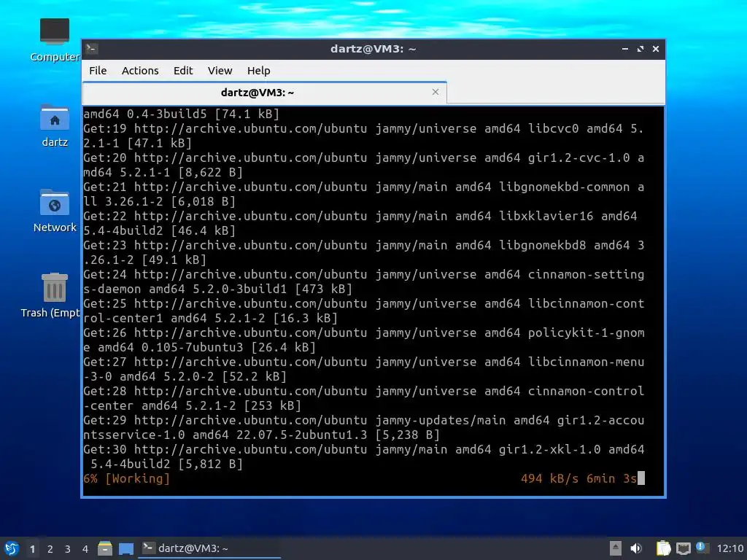Image resolution: width=747 pixels, height=560 pixels.
Task: Open the removable media tray icon
Action: (616, 548)
